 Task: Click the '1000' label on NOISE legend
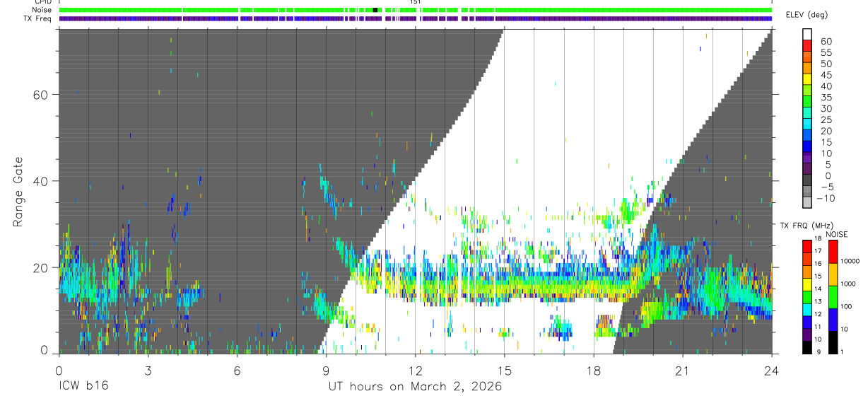coord(848,284)
